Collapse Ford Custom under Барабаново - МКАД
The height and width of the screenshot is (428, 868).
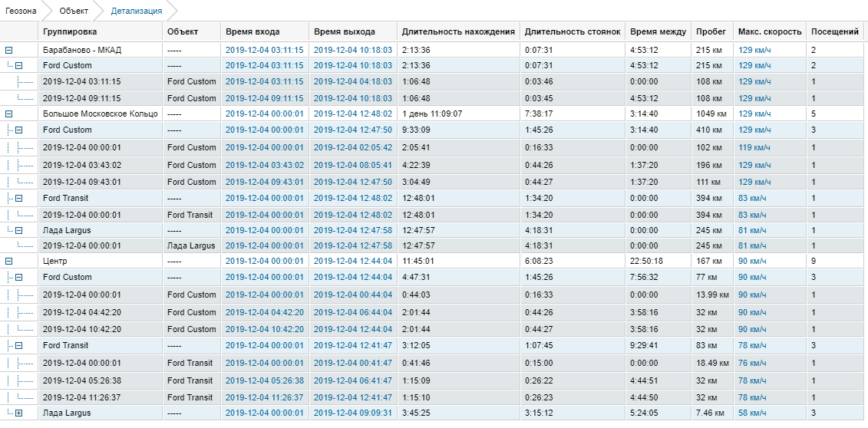point(19,66)
